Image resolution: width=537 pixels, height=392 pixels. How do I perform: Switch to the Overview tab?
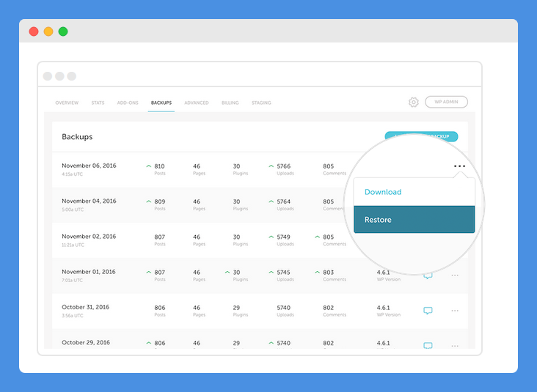(67, 103)
